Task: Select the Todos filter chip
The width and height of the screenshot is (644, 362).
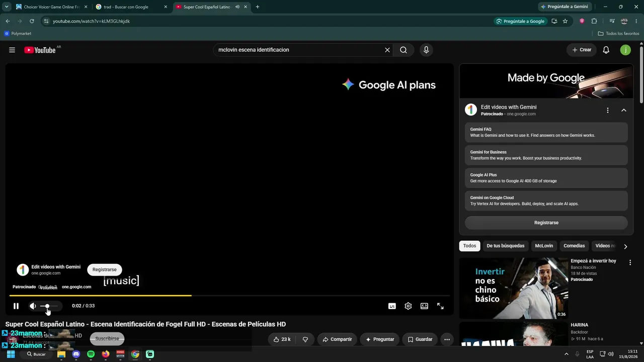Action: 469,246
